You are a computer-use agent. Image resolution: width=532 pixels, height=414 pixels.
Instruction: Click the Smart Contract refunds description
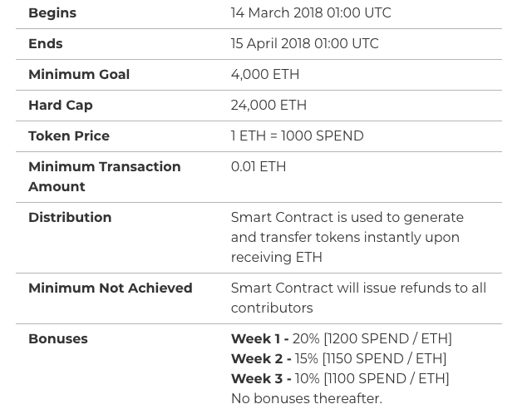point(357,298)
